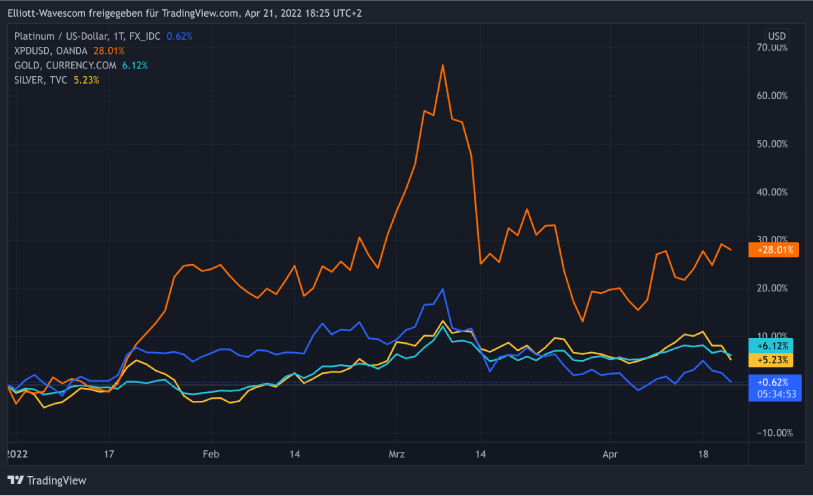The width and height of the screenshot is (813, 496).
Task: Click the -10.00% price axis label
Action: click(x=772, y=433)
